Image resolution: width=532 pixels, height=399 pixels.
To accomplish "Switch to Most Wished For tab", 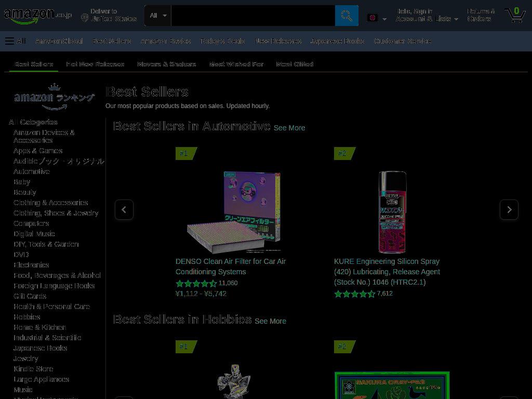I will tap(236, 64).
